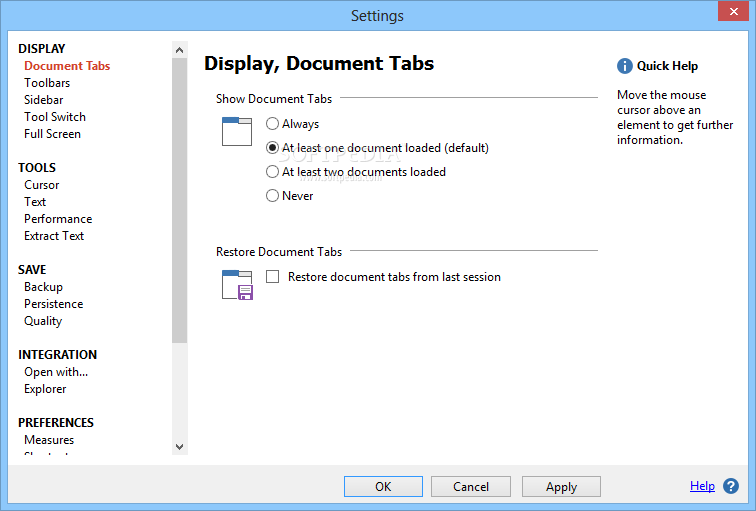The width and height of the screenshot is (756, 511).
Task: Select Performance in the sidebar
Action: tap(58, 219)
